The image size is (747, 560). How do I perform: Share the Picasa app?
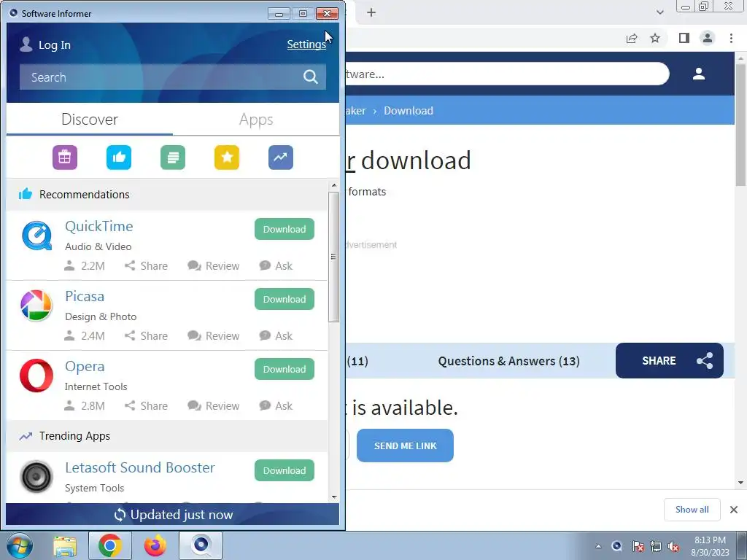pyautogui.click(x=146, y=335)
